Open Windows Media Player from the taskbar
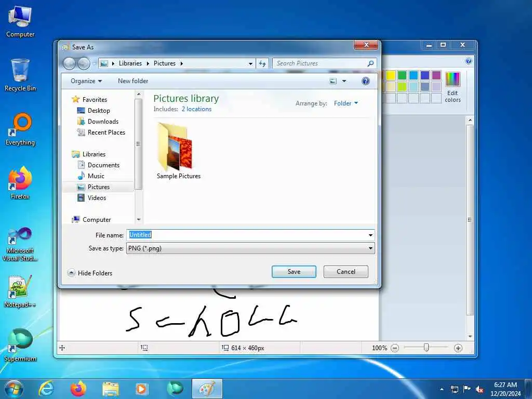The width and height of the screenshot is (532, 399). [142, 389]
